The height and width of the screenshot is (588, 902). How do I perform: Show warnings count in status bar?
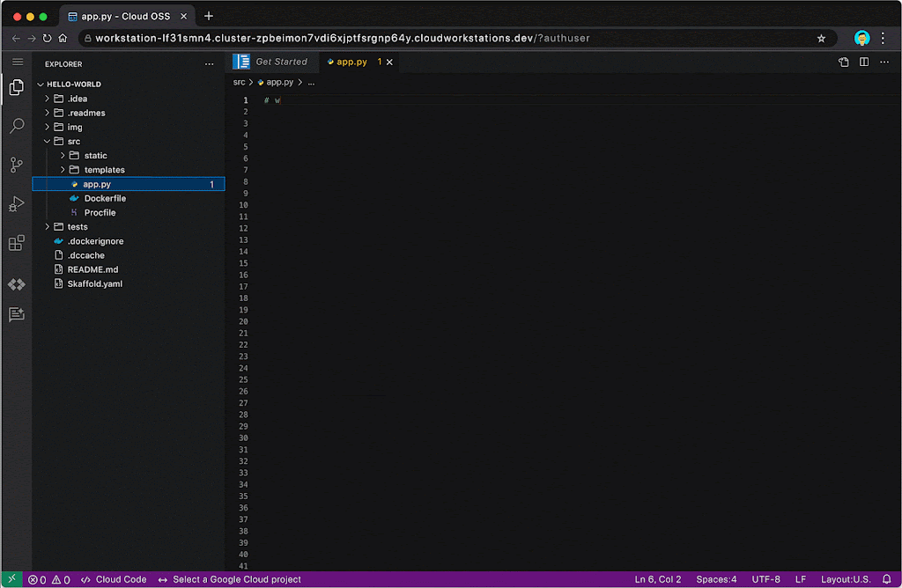coord(61,580)
